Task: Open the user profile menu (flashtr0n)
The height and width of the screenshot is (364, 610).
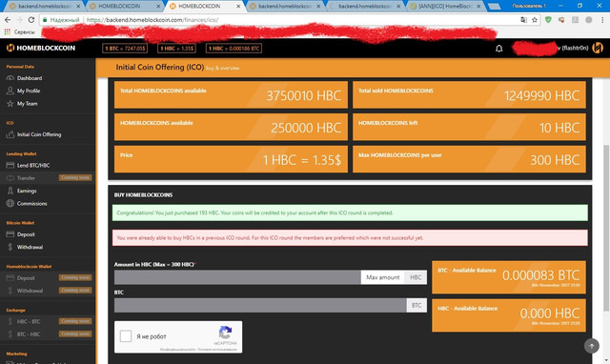Action: [575, 49]
